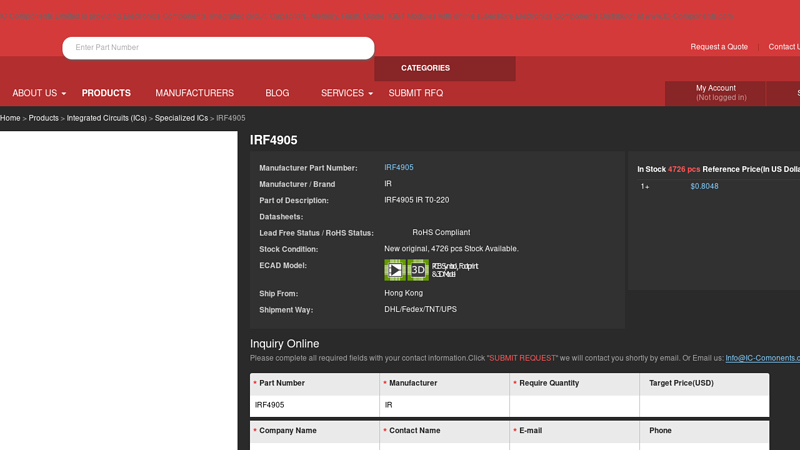The width and height of the screenshot is (800, 450).
Task: Open the MANUFACTURERS menu item
Action: pos(194,93)
